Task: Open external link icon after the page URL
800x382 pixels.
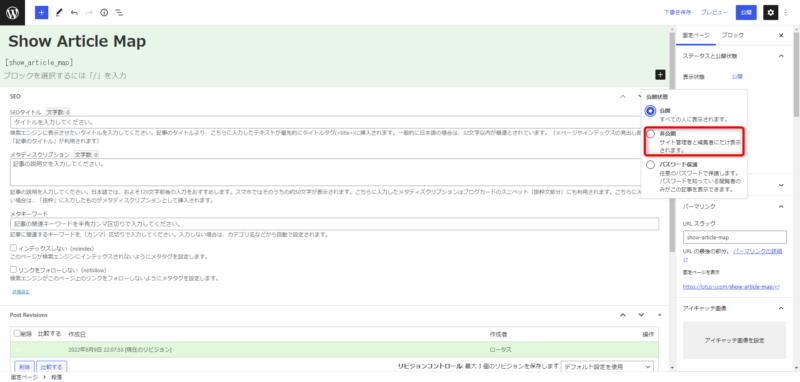Action: tap(777, 287)
